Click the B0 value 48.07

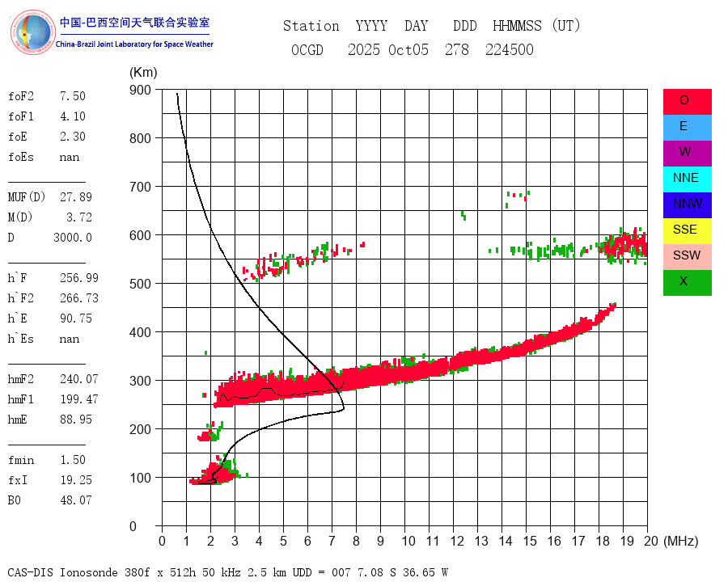76,500
